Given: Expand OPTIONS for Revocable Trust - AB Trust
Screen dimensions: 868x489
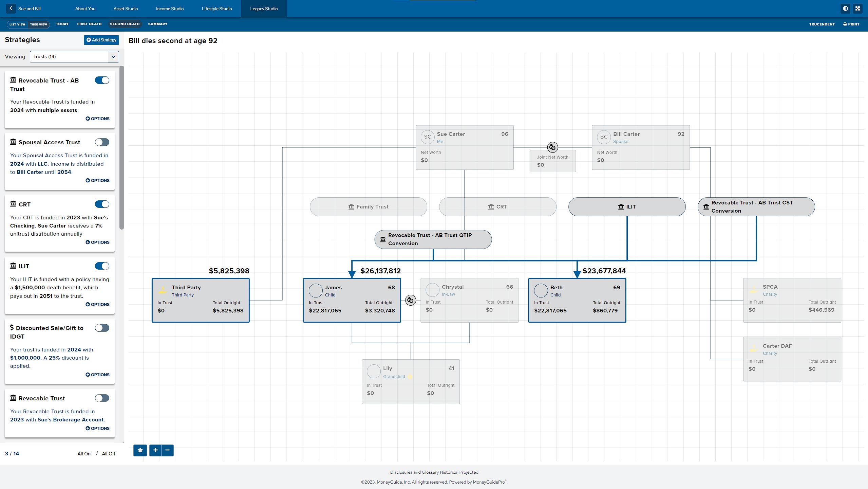Looking at the screenshot, I should pyautogui.click(x=97, y=119).
